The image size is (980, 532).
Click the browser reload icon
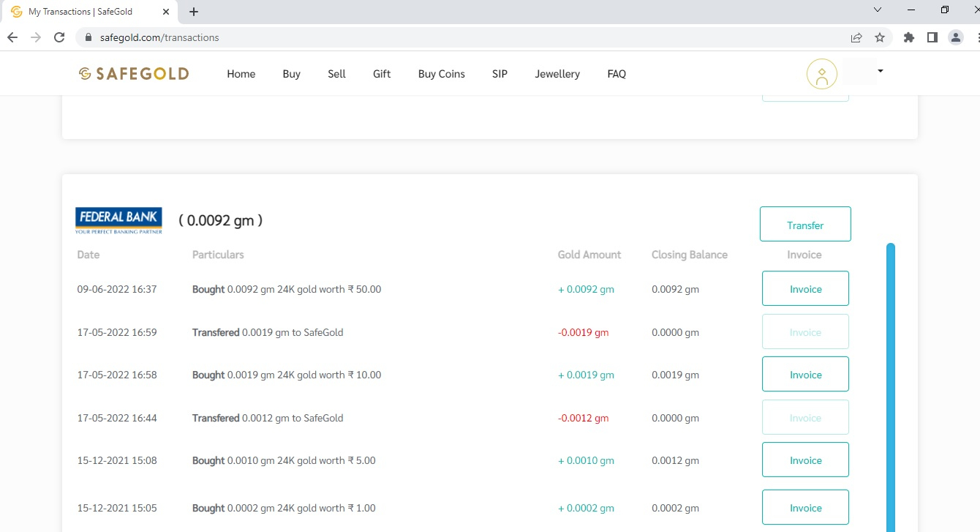(x=60, y=37)
